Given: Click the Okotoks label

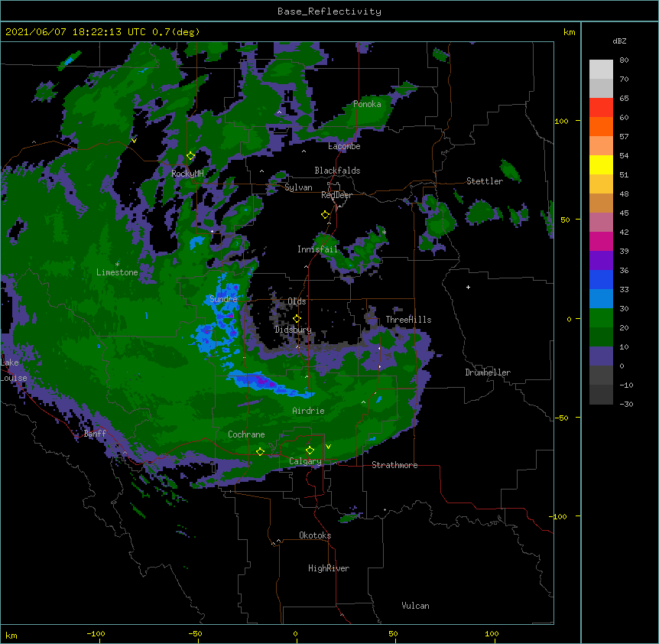Looking at the screenshot, I should [x=315, y=535].
